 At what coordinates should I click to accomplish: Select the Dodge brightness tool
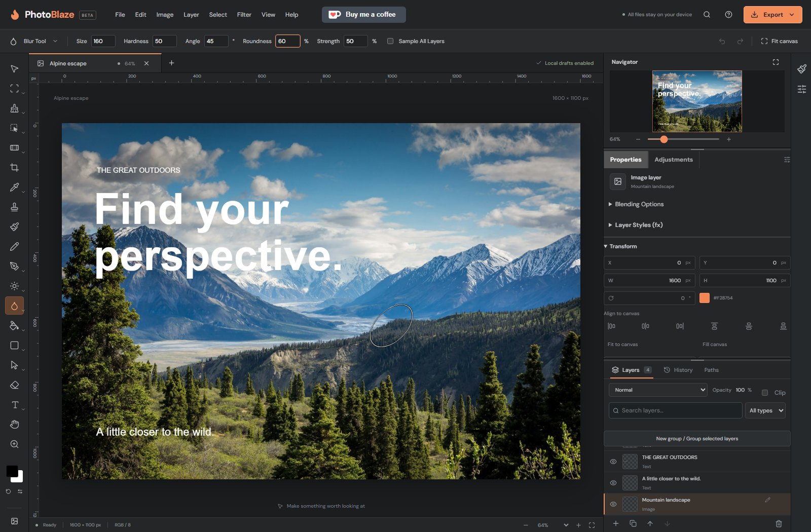tap(14, 286)
